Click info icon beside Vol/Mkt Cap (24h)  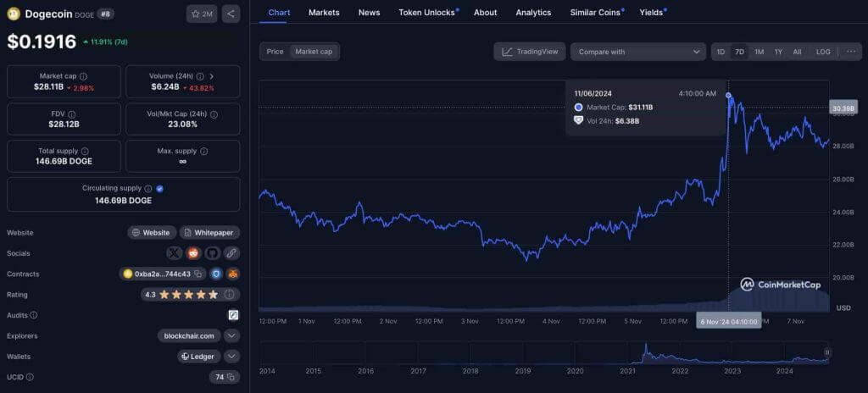pos(214,114)
